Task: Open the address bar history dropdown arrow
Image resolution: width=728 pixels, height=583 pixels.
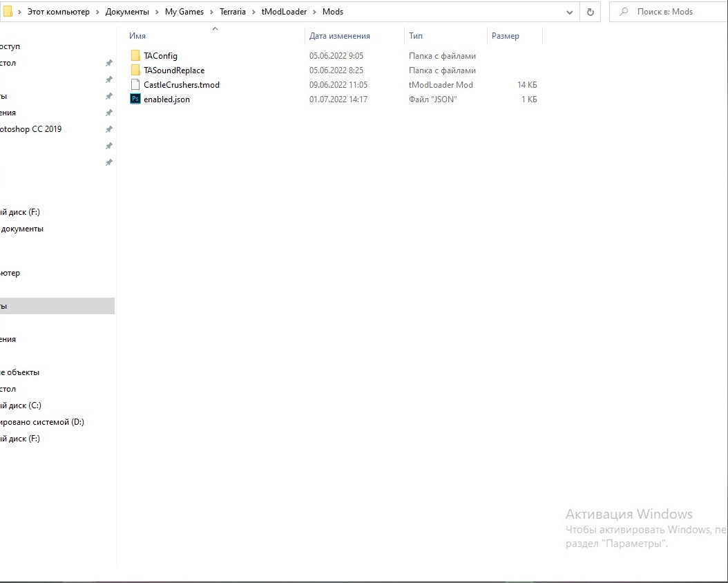Action: 569,12
